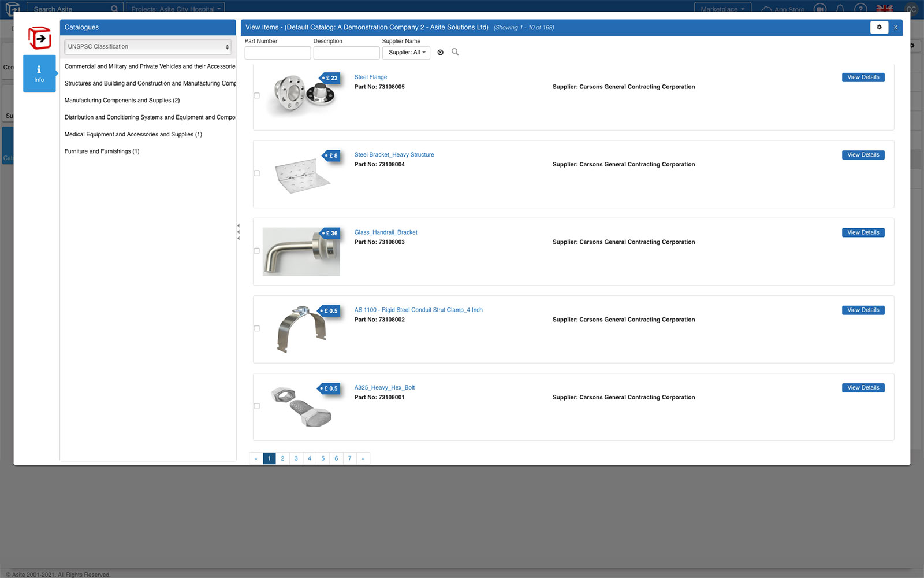The width and height of the screenshot is (924, 578).
Task: Click the red cube catalogue logo
Action: (x=40, y=38)
